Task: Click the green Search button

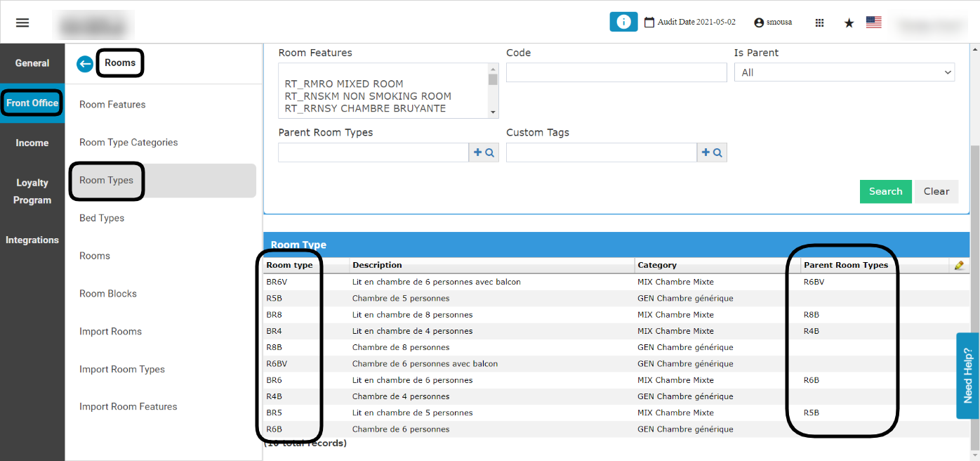Action: pyautogui.click(x=885, y=191)
